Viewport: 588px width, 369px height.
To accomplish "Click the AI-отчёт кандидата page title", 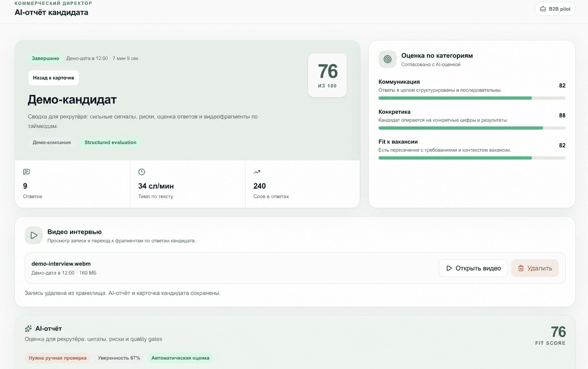I will 51,12.
